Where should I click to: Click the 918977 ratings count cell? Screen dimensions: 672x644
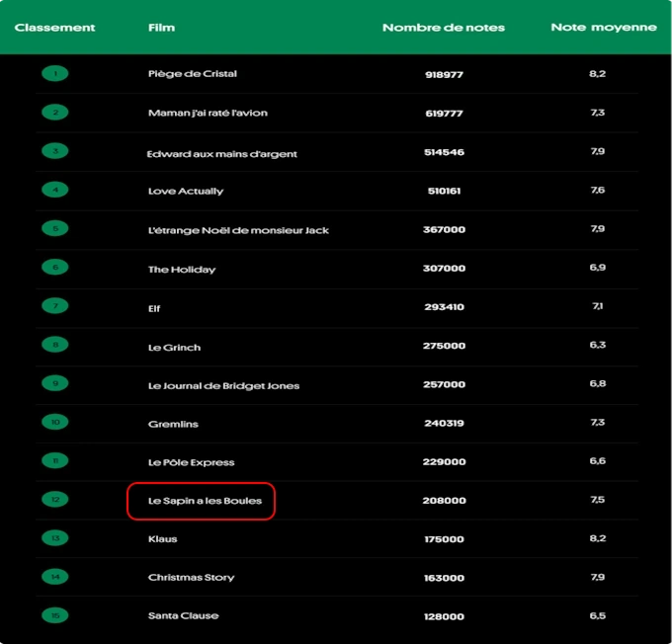[x=444, y=74]
